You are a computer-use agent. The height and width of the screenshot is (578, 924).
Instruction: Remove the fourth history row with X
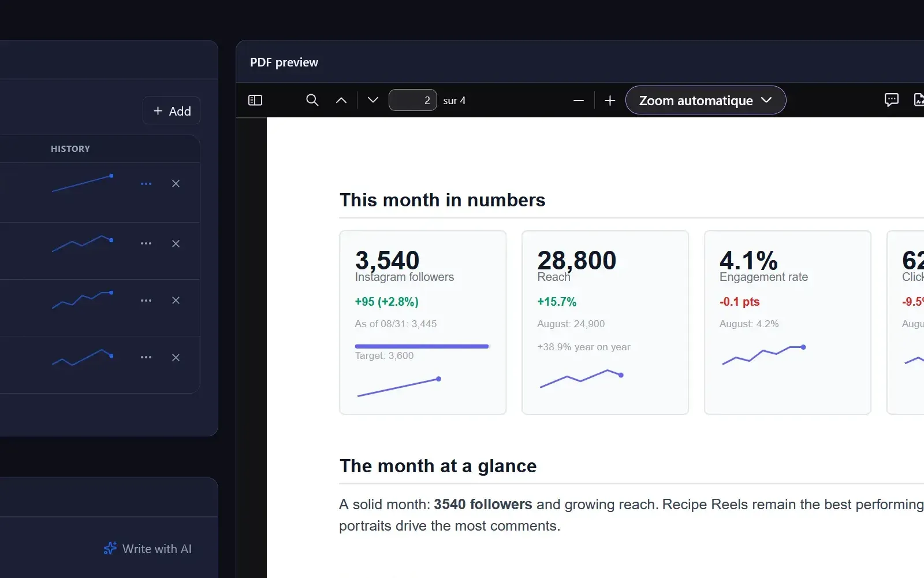pyautogui.click(x=176, y=358)
